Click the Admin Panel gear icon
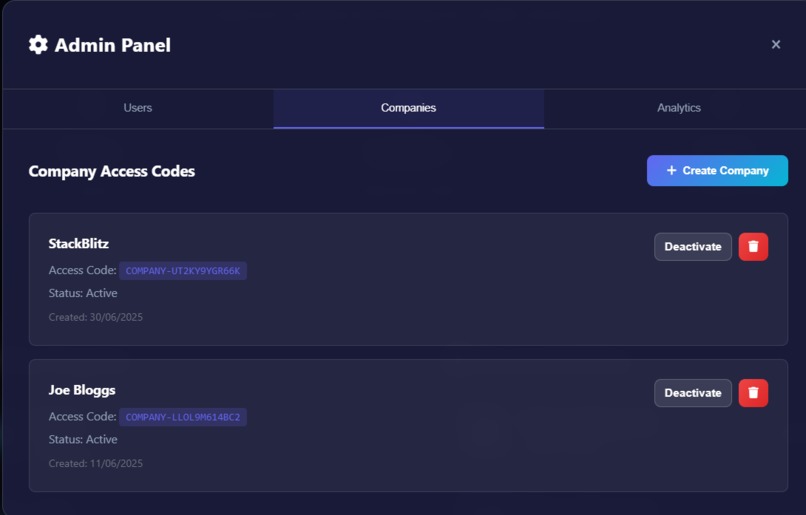 (x=38, y=45)
